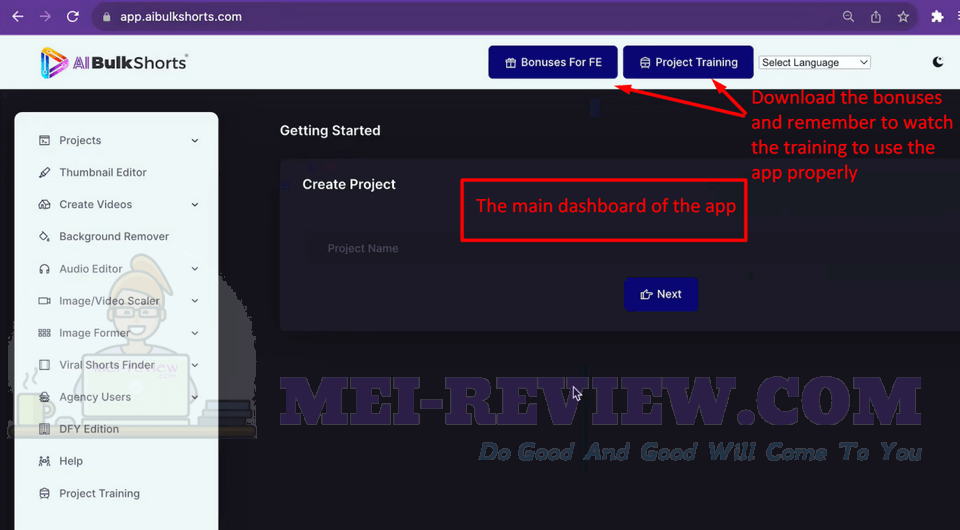The image size is (960, 530).
Task: Click the Create Videos icon
Action: click(x=44, y=204)
